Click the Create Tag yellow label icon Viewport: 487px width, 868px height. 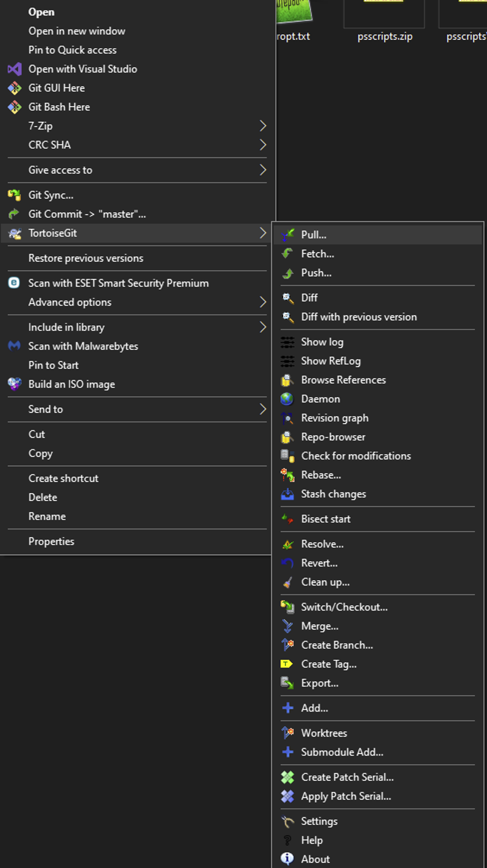click(287, 664)
